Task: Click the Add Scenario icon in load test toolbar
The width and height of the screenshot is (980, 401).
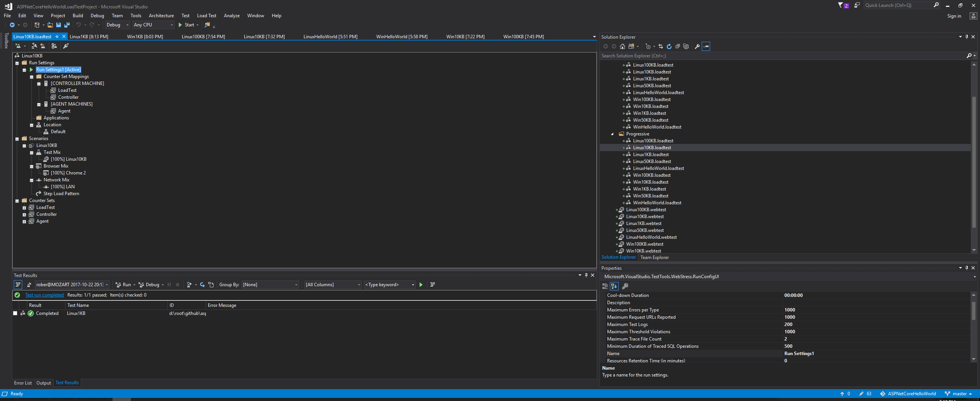Action: click(x=34, y=46)
